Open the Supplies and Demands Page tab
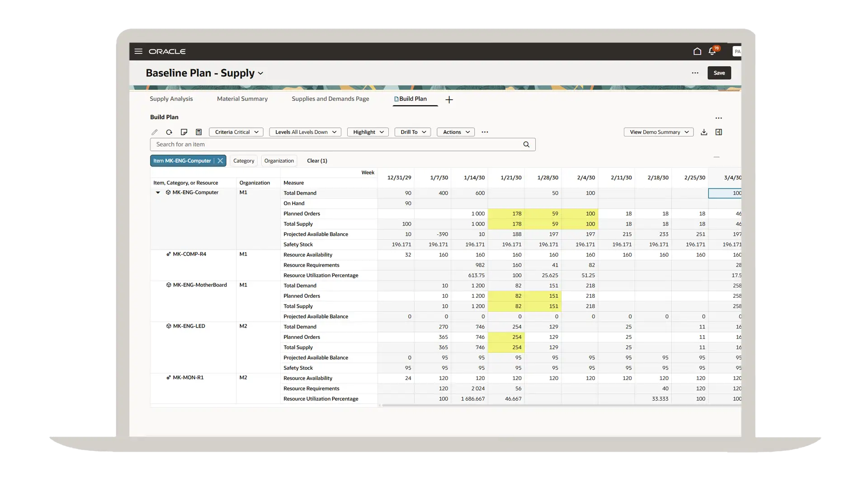The image size is (868, 488). tap(330, 99)
